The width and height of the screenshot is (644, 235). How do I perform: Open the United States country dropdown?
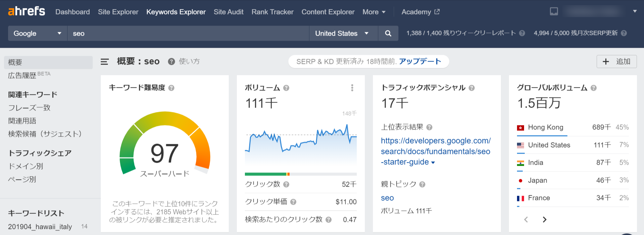(x=343, y=33)
